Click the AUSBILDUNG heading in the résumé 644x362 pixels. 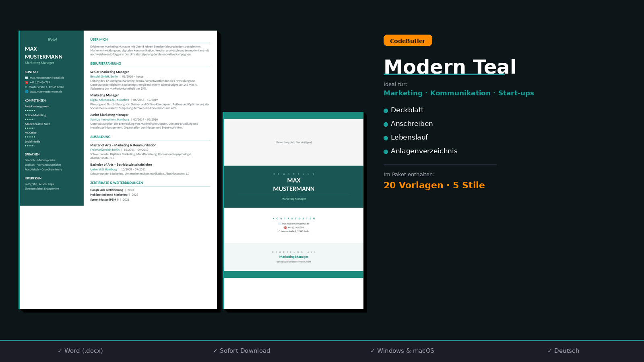click(100, 137)
